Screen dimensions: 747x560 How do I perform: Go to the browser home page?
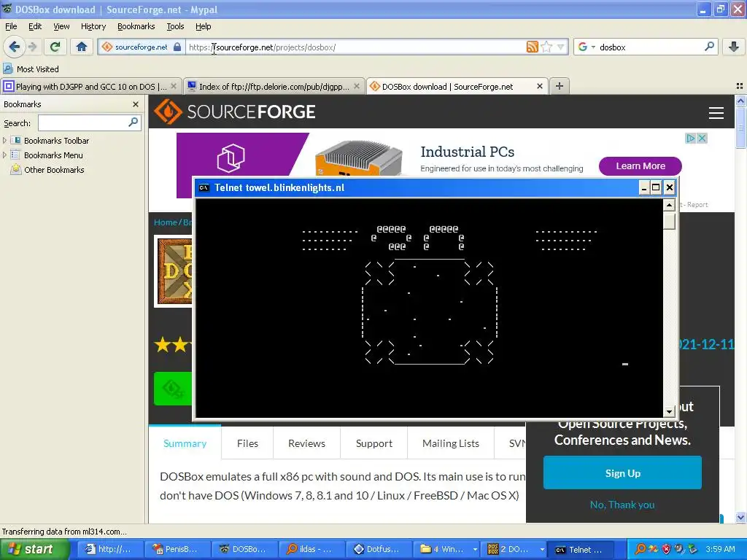point(82,47)
